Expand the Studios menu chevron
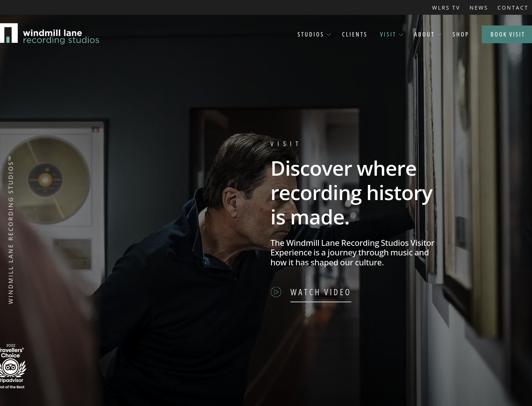532x406 pixels. point(328,35)
